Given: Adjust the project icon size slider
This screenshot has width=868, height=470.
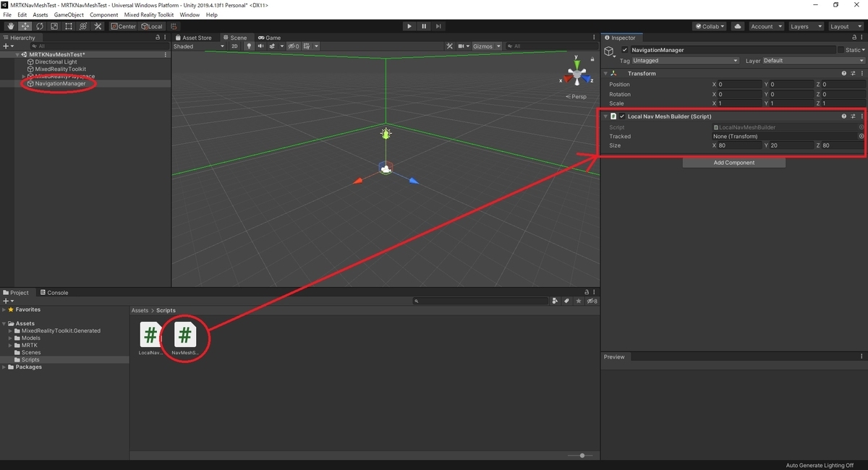Looking at the screenshot, I should [x=581, y=456].
